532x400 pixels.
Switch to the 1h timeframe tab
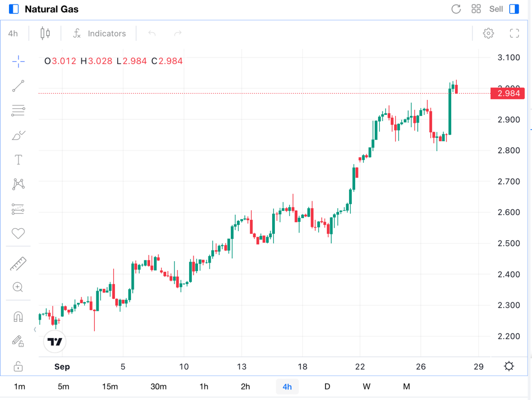point(204,387)
